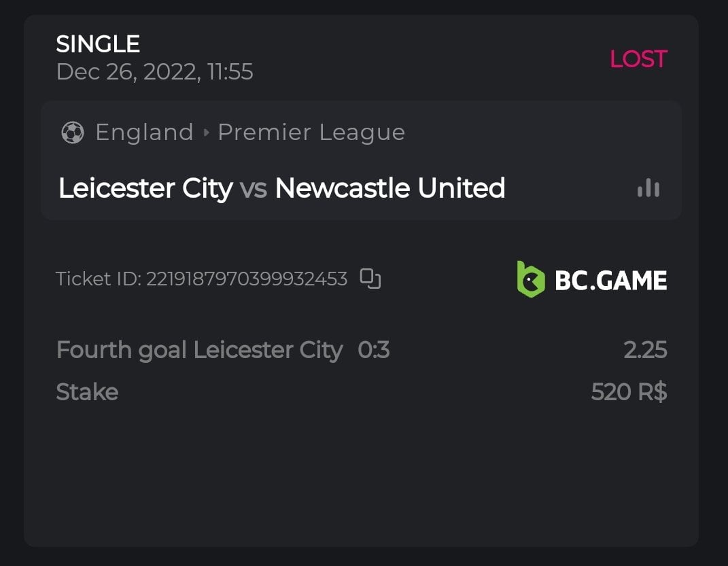Screen dimensions: 728x566
Task: Open the Premier League link
Action: [x=311, y=132]
